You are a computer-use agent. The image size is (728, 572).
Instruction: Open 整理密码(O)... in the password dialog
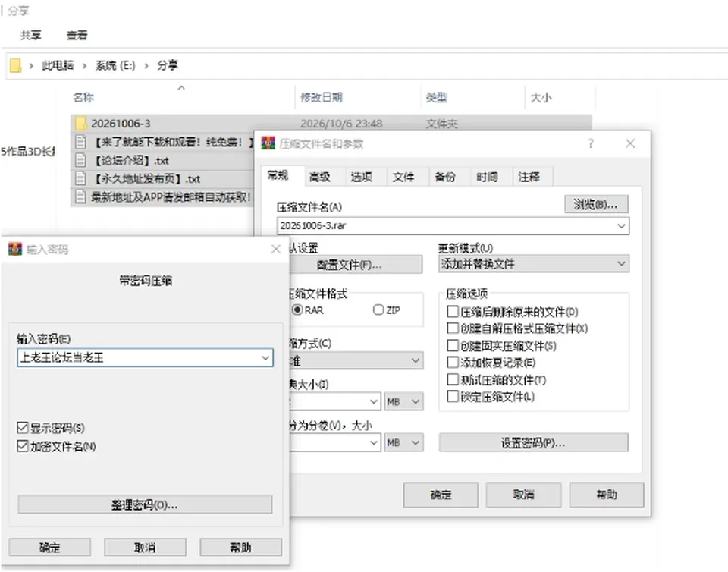(145, 504)
